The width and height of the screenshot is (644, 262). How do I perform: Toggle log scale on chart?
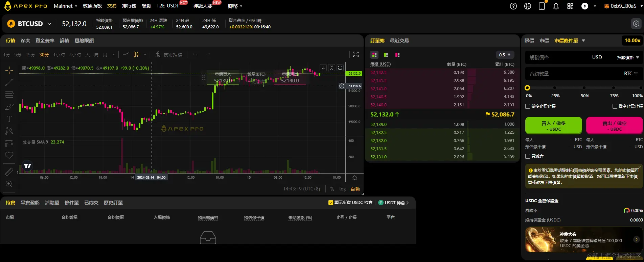coord(343,189)
